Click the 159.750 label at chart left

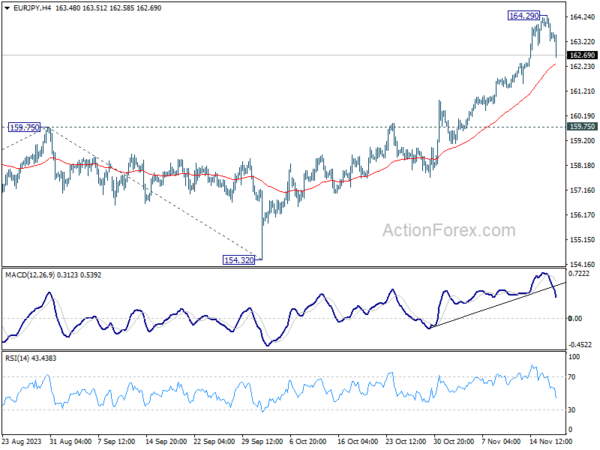[24, 127]
